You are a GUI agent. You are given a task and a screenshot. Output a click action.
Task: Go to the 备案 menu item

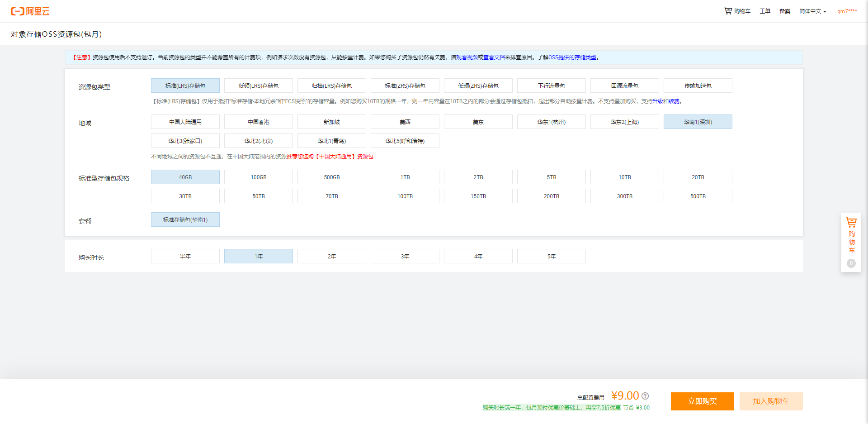coord(785,11)
